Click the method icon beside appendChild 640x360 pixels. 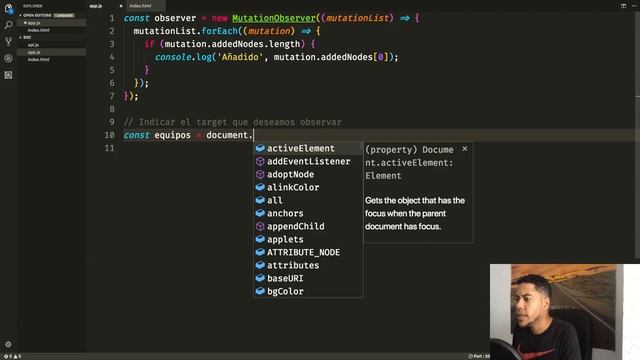click(260, 227)
